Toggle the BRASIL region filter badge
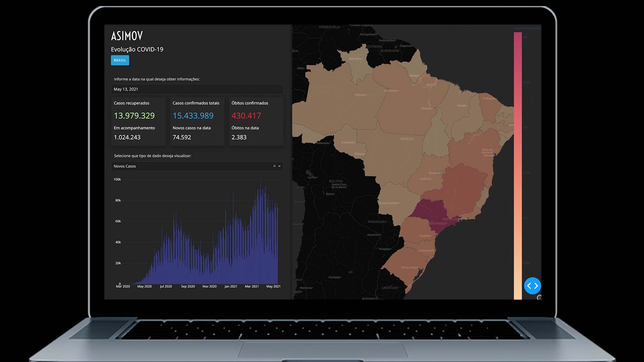 (x=120, y=60)
